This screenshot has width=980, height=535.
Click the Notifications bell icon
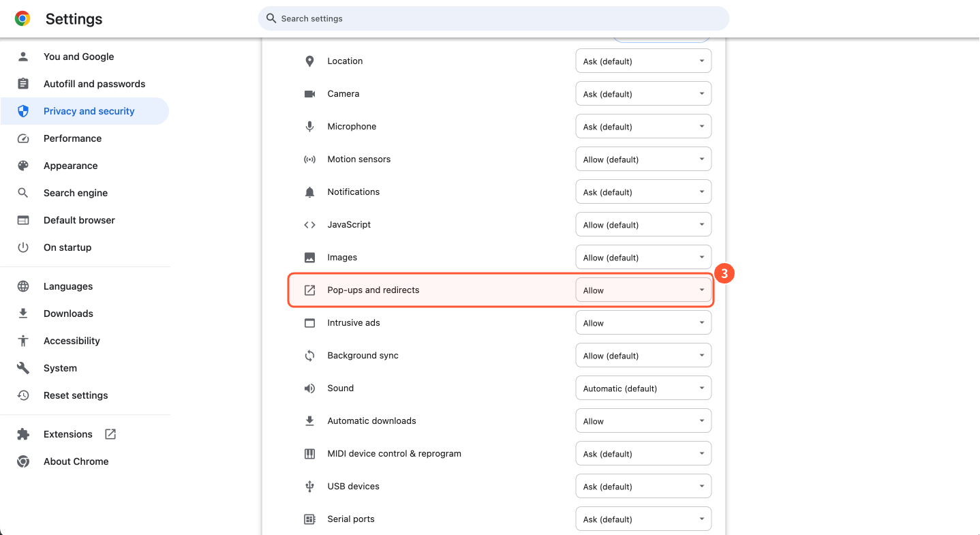coord(309,192)
